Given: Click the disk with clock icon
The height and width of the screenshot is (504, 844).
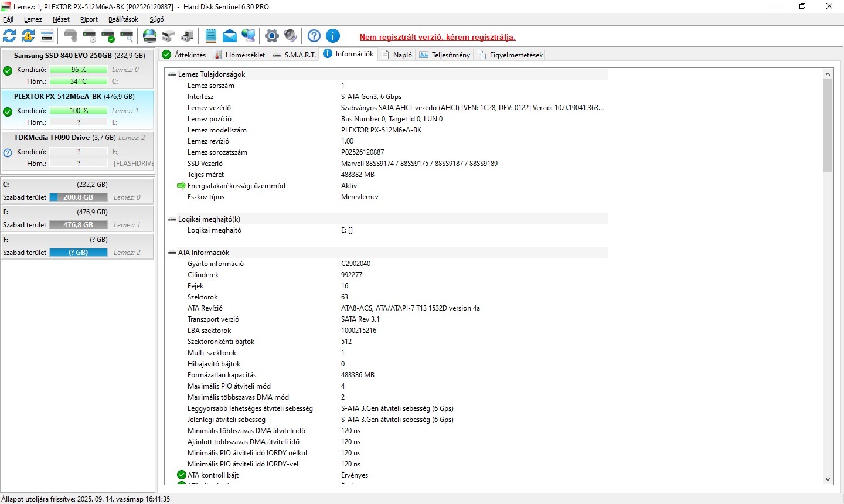Looking at the screenshot, I should pyautogui.click(x=89, y=36).
